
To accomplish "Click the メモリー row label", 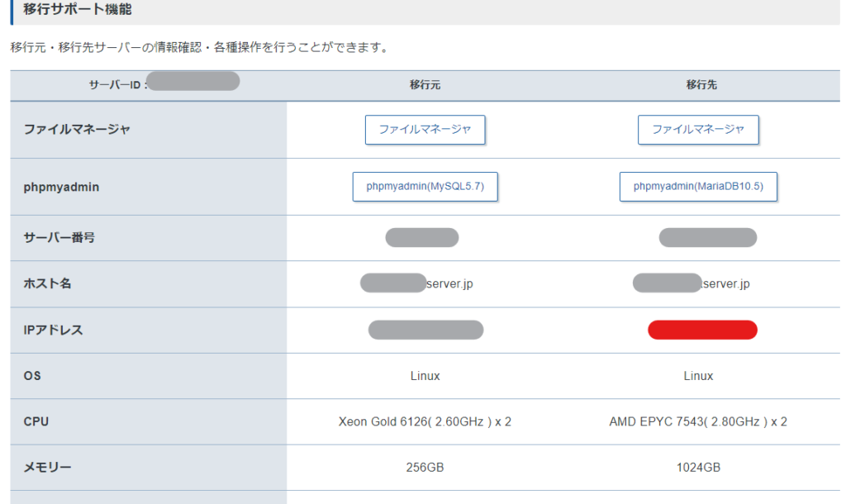I will pos(48,468).
